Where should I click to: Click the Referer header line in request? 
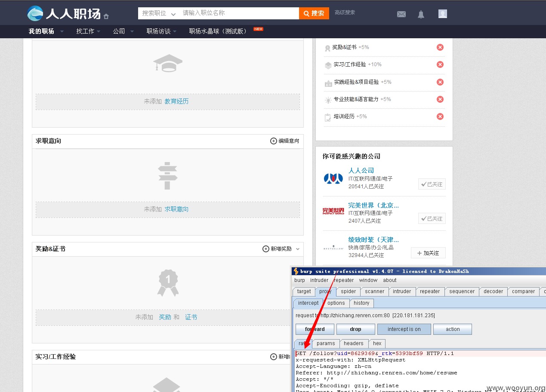[x=376, y=373]
